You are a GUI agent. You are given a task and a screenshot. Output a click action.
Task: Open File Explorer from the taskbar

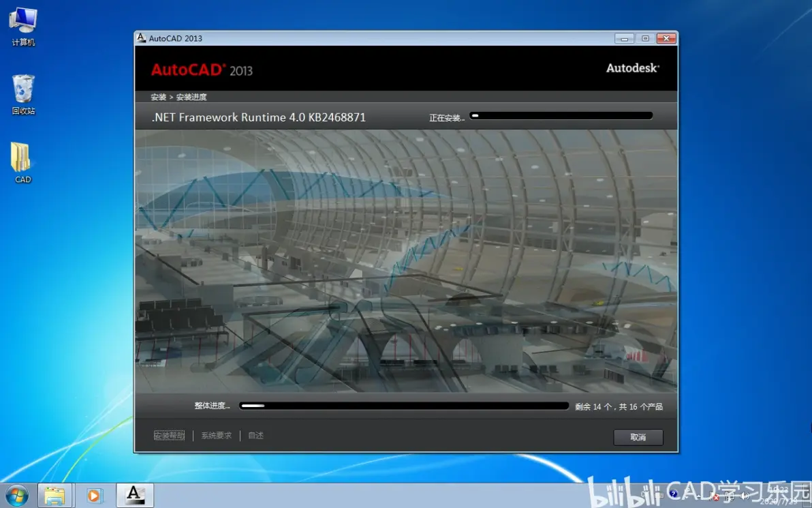pyautogui.click(x=55, y=496)
